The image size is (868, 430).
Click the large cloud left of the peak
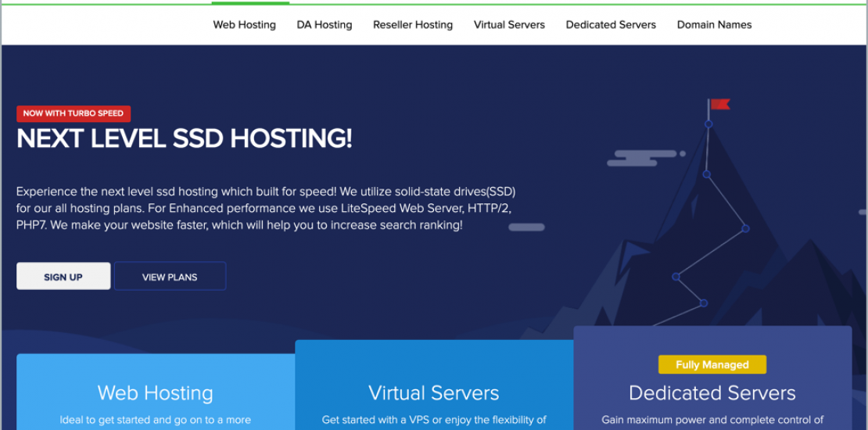click(644, 159)
